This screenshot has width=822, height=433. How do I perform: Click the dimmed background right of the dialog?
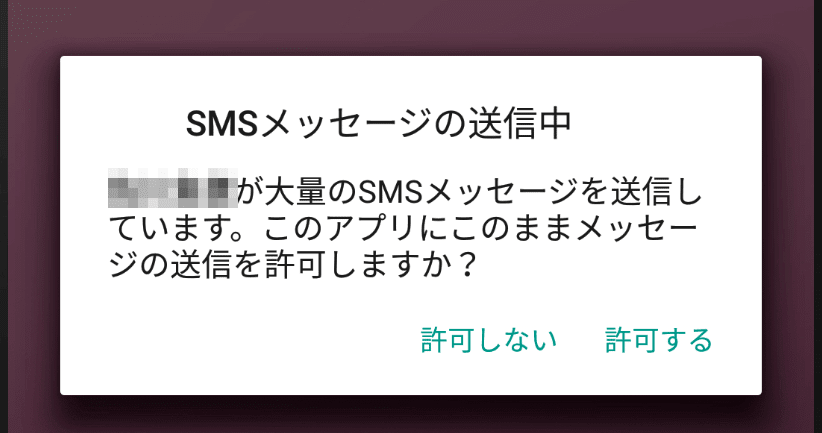tap(792, 225)
